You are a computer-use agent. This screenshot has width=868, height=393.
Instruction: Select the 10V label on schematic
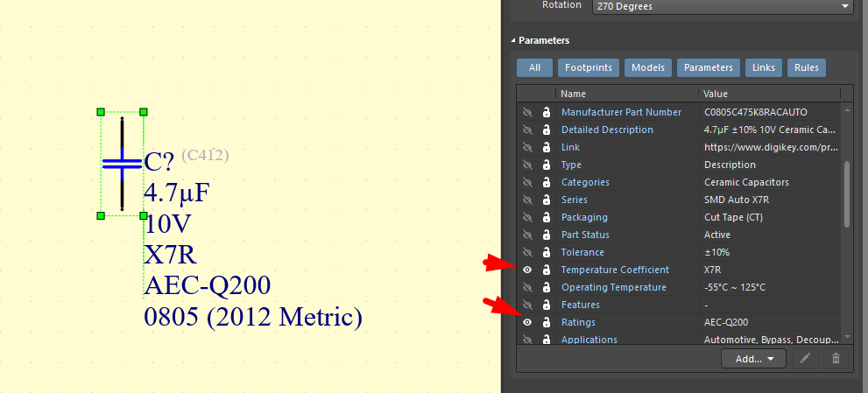tap(168, 224)
